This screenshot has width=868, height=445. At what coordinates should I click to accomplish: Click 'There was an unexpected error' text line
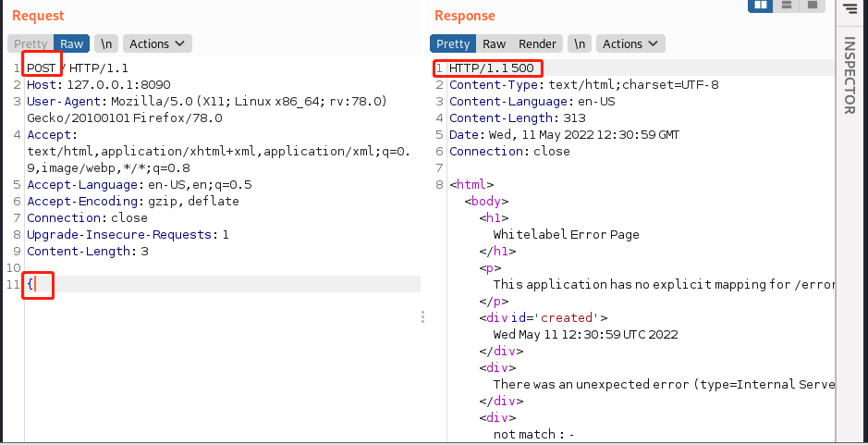point(664,384)
